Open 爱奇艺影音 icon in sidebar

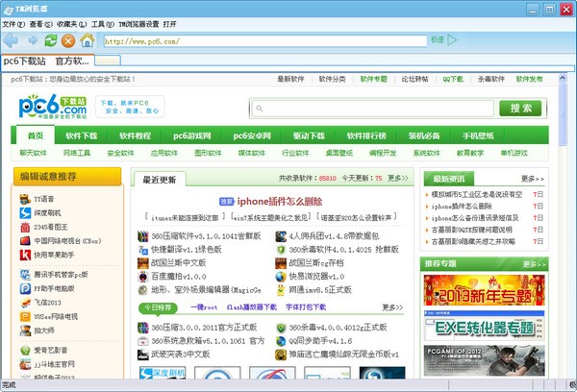pos(25,350)
